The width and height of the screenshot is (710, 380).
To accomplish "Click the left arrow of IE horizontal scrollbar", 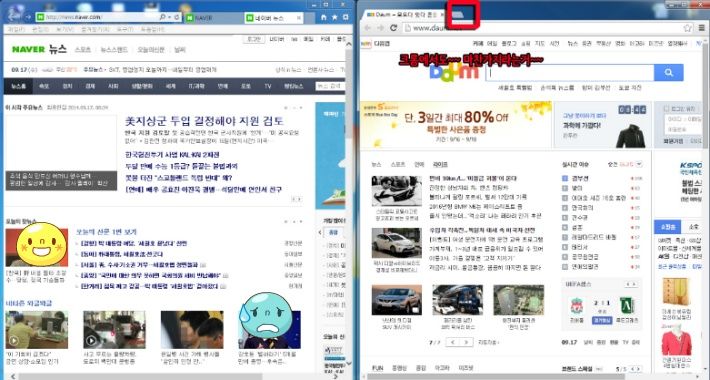I will tap(13, 376).
